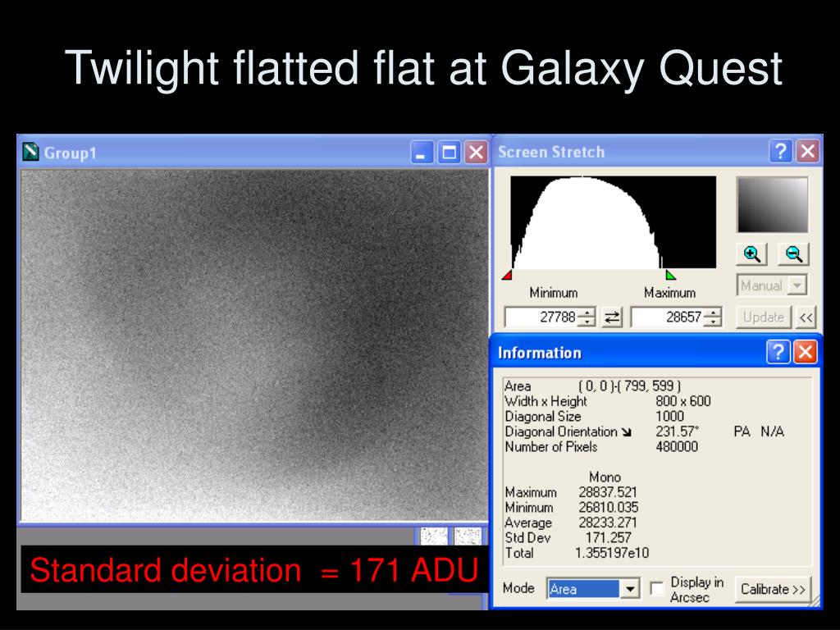
Task: Click the Mono column header in Information
Action: tap(605, 477)
